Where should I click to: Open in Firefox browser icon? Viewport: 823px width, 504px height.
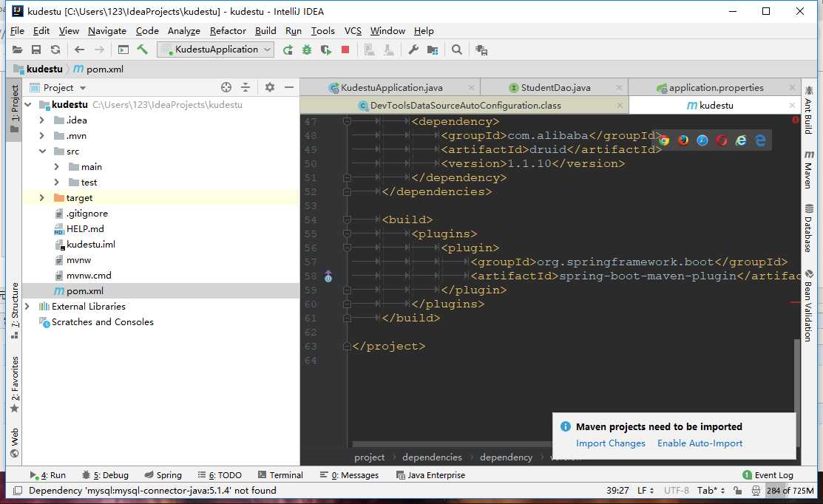coord(683,140)
